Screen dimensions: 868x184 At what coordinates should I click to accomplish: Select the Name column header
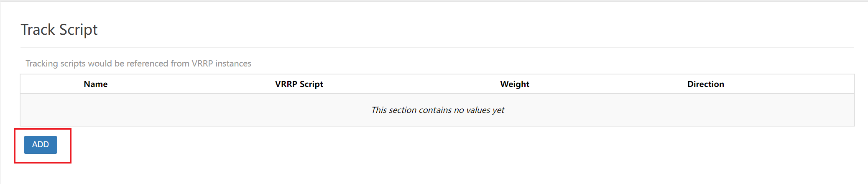[x=96, y=84]
